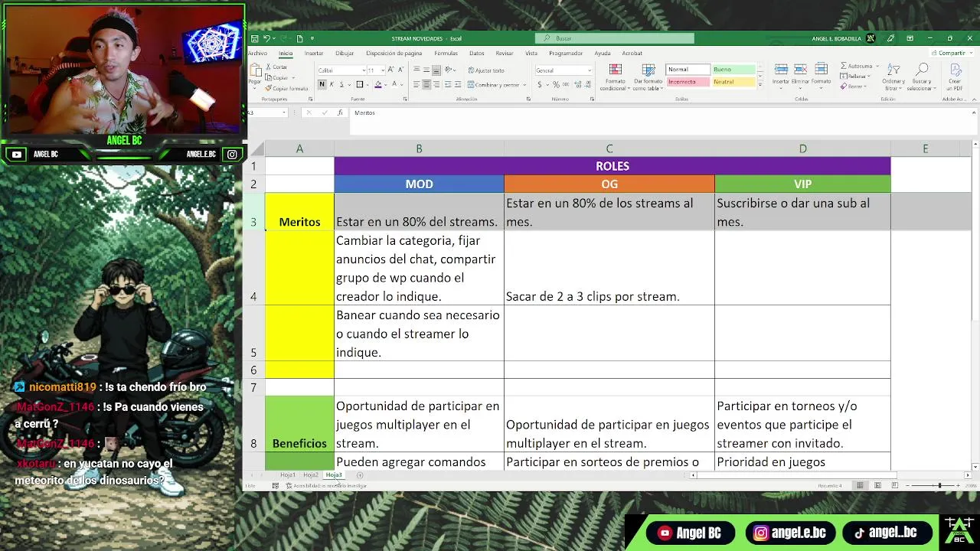Click Page Layout view icon in status bar
Image resolution: width=980 pixels, height=551 pixels.
pyautogui.click(x=877, y=485)
